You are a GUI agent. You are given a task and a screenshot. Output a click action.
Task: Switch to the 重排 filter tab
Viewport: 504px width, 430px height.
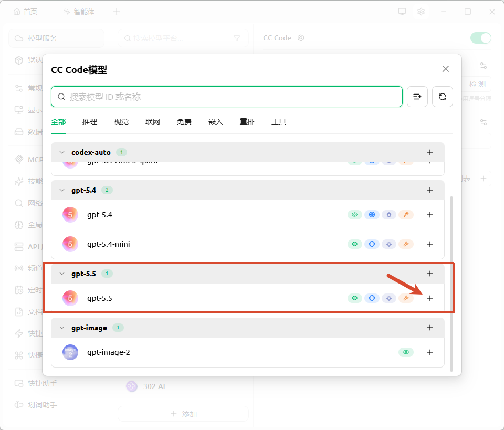tap(247, 122)
